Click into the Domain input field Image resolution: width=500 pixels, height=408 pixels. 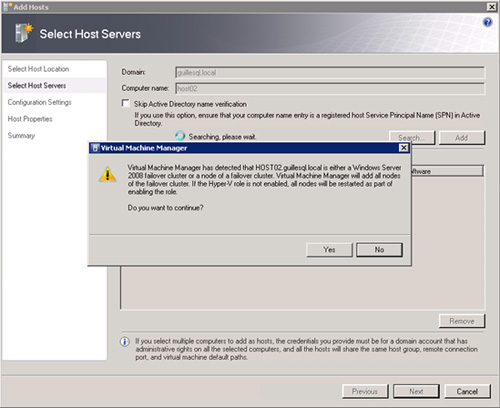click(330, 72)
